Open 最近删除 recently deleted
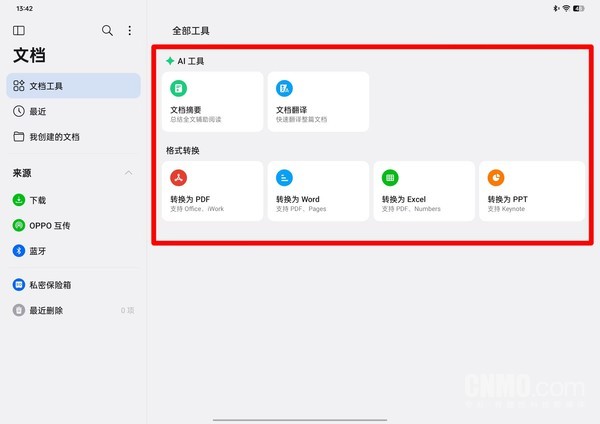 pyautogui.click(x=46, y=310)
